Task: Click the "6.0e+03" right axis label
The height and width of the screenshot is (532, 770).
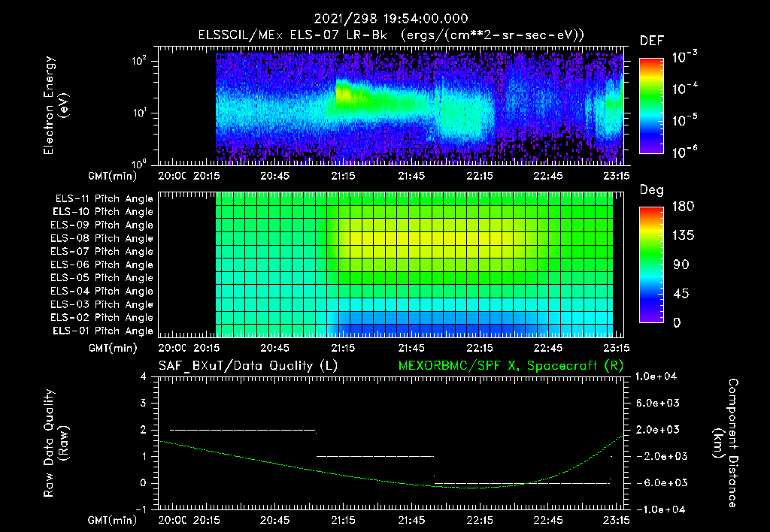Action: [658, 404]
